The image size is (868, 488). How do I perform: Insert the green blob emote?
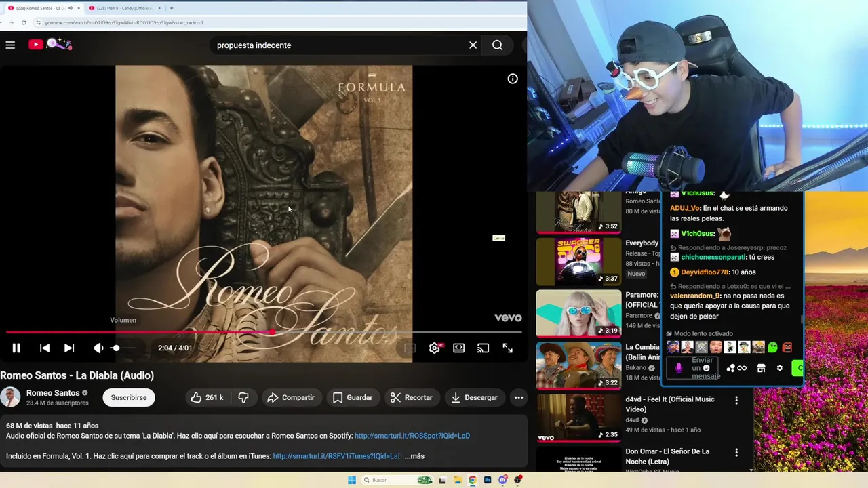pos(772,348)
